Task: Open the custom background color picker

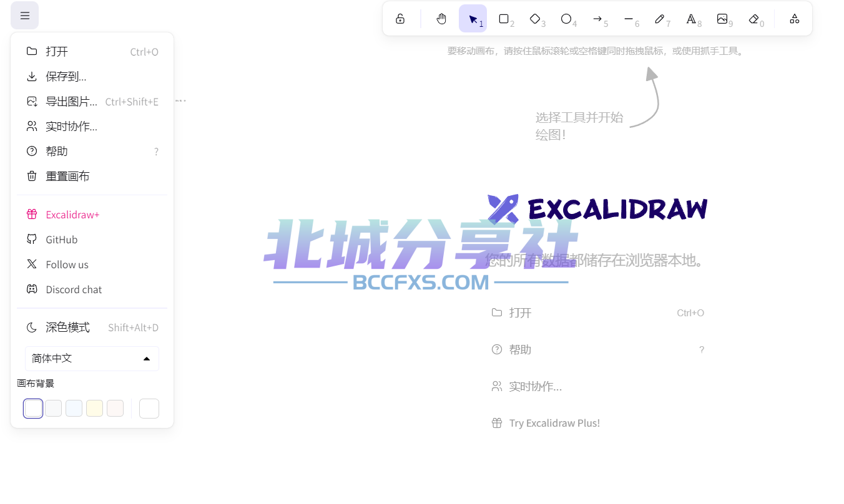Action: pyautogui.click(x=149, y=409)
